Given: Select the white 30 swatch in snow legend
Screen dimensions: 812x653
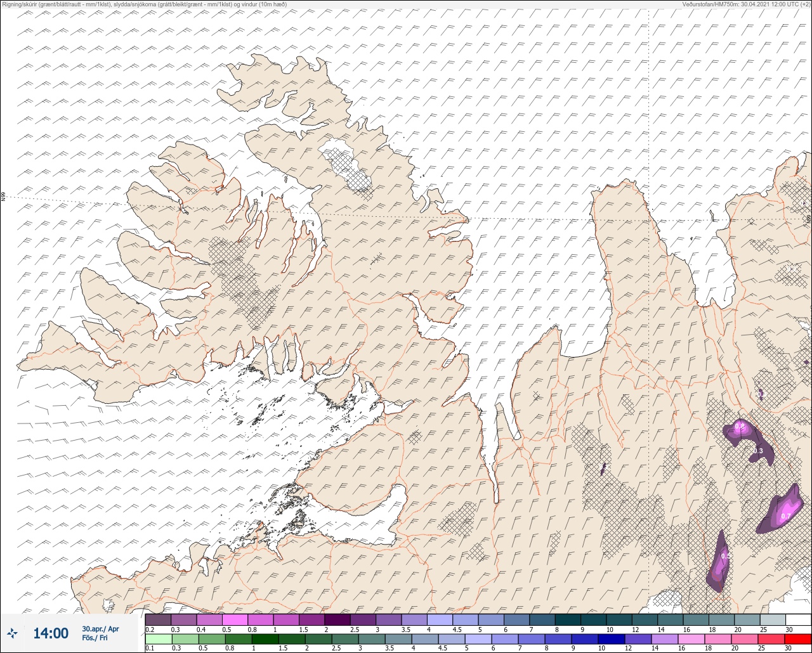Looking at the screenshot, I should coord(798,619).
